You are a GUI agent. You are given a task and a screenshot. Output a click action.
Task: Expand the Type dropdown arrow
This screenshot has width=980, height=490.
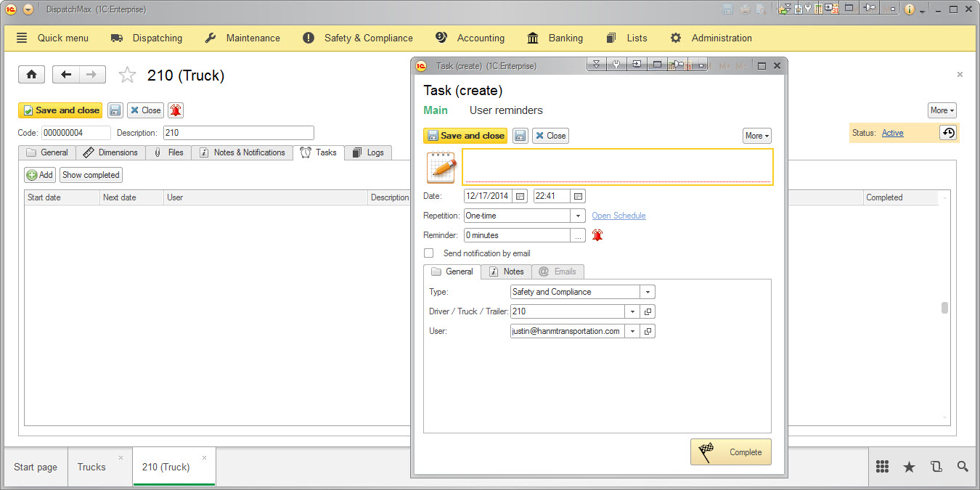(647, 292)
